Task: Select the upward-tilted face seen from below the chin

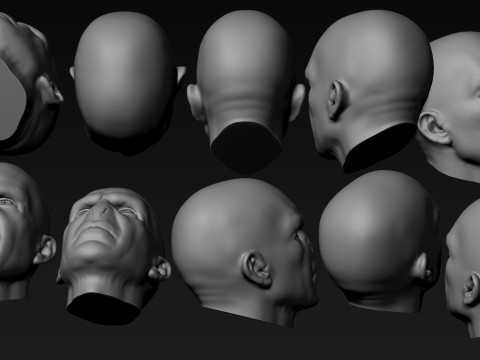Action: tap(113, 256)
